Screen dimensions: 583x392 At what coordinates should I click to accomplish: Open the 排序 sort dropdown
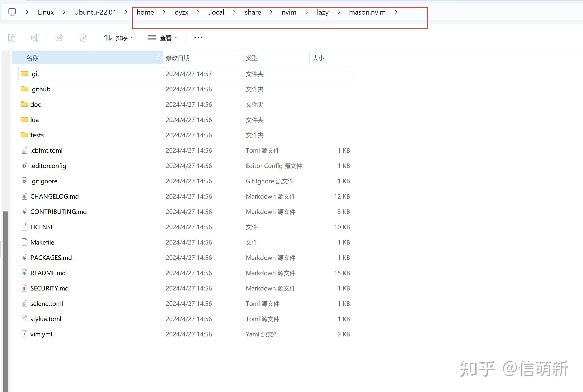[119, 38]
